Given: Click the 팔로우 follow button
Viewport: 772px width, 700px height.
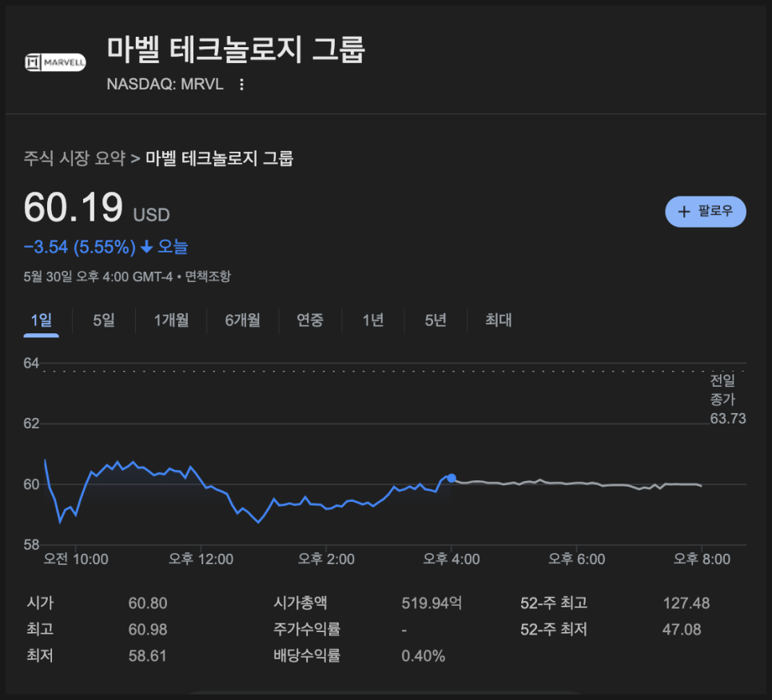Looking at the screenshot, I should (705, 212).
